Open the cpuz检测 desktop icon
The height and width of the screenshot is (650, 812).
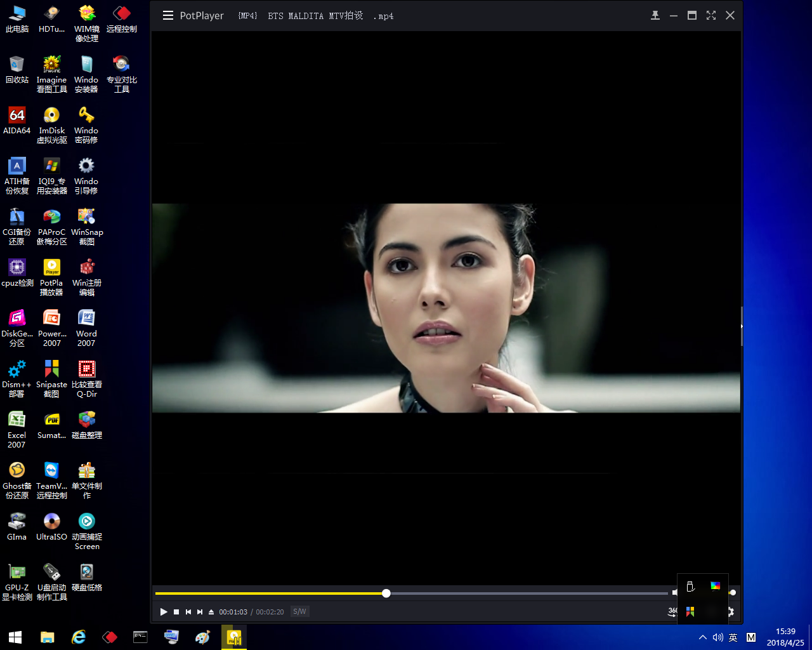point(17,273)
